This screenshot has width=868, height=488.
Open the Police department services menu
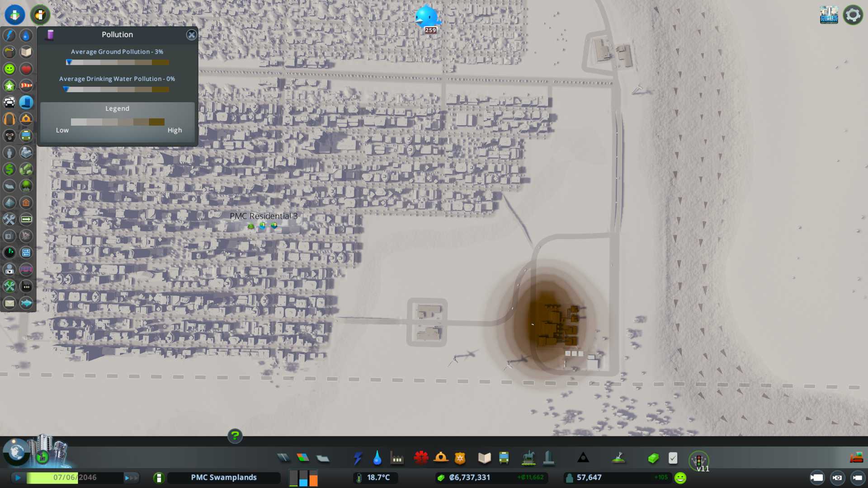[x=460, y=458]
